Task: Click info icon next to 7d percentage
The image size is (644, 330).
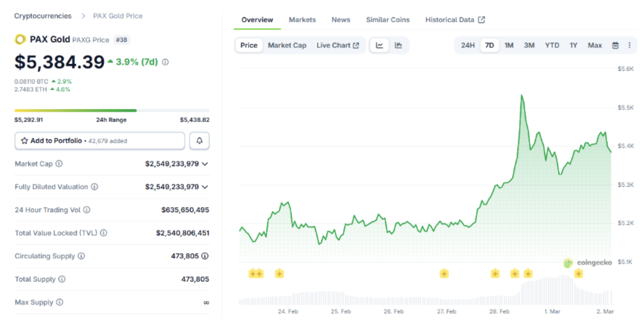Action: click(165, 62)
